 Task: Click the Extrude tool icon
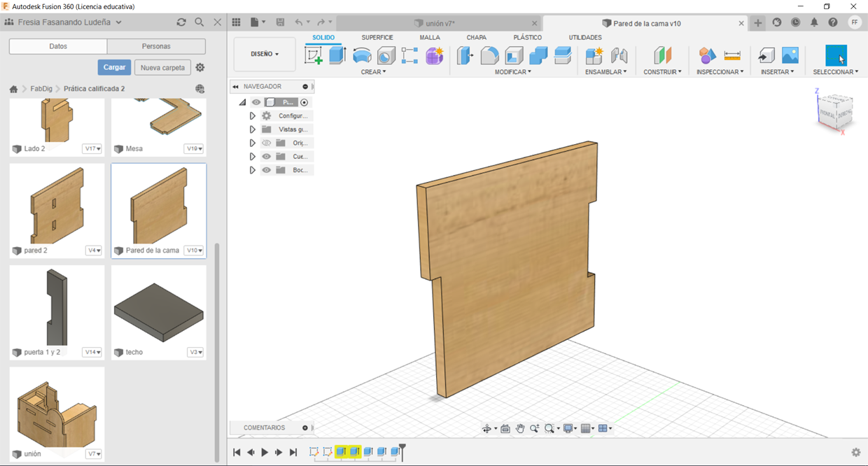(x=337, y=55)
